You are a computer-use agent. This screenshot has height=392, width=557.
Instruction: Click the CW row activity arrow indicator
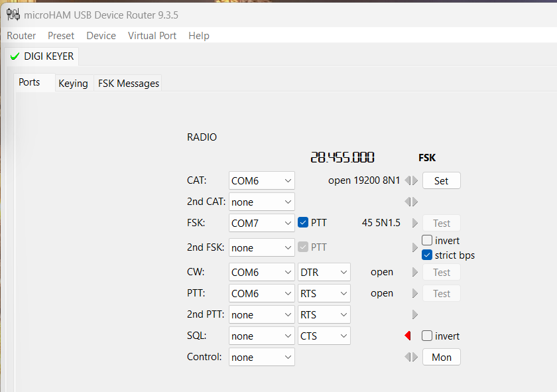click(415, 273)
